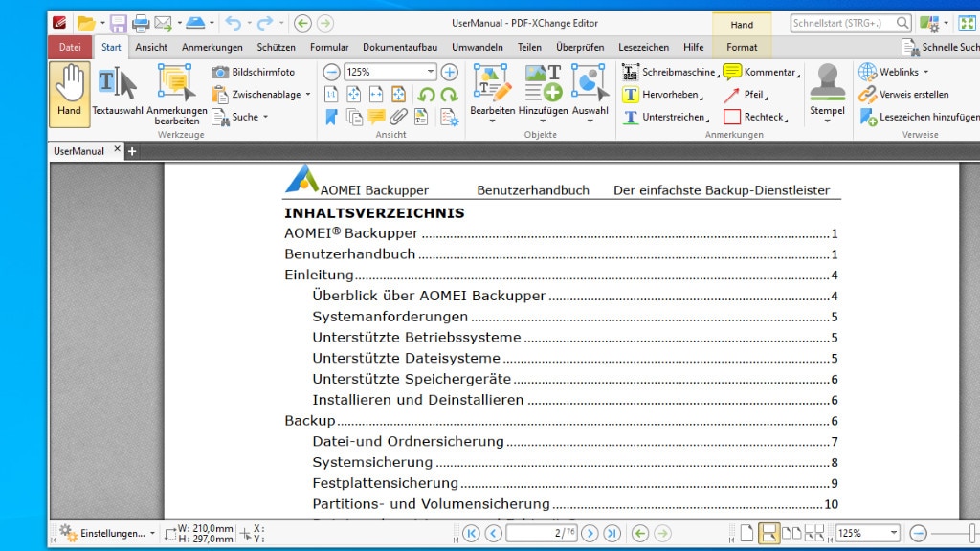
Task: Toggle the Hand tool
Action: 69,94
